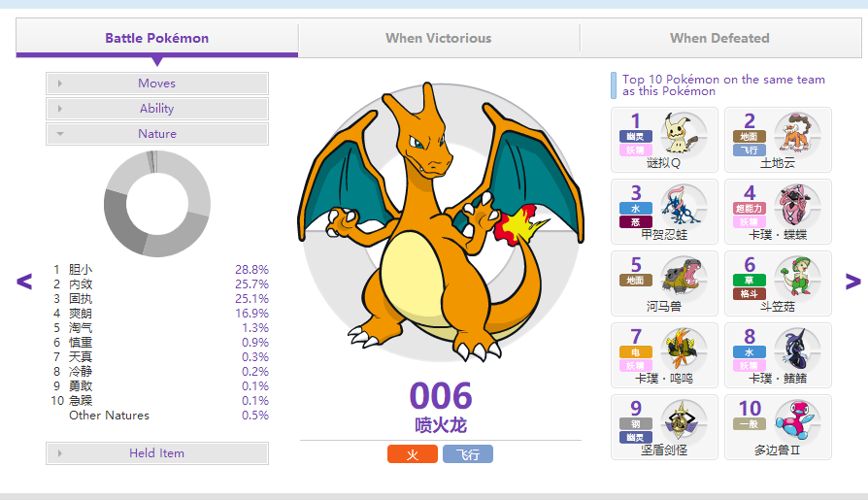Click the name label 卡璞・鳍鳍
This screenshot has width=868, height=500.
coord(778,379)
